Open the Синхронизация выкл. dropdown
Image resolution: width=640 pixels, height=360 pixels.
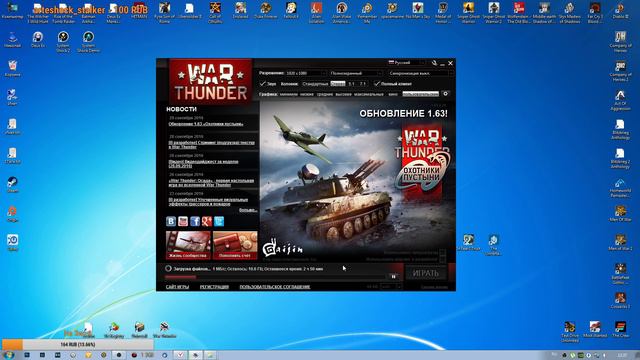420,73
